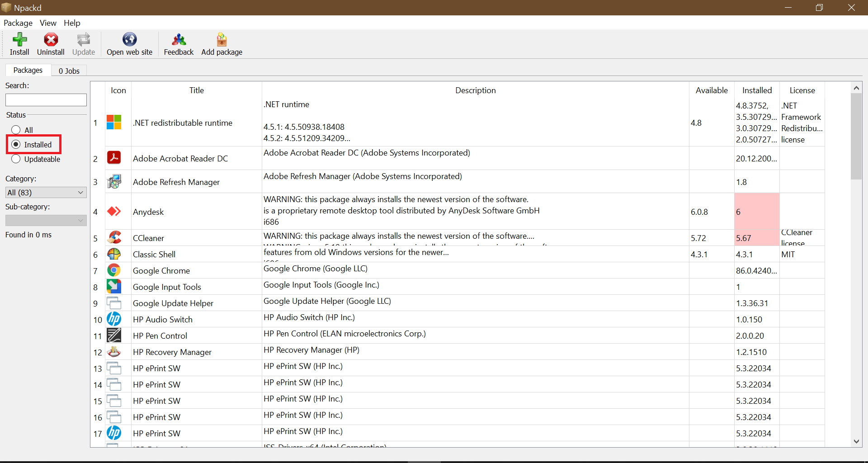Click the Google Chrome package icon
Viewport: 868px width, 463px height.
point(114,270)
